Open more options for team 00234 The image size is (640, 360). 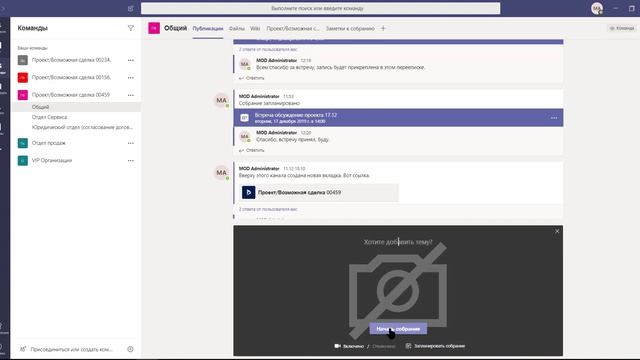pos(131,60)
